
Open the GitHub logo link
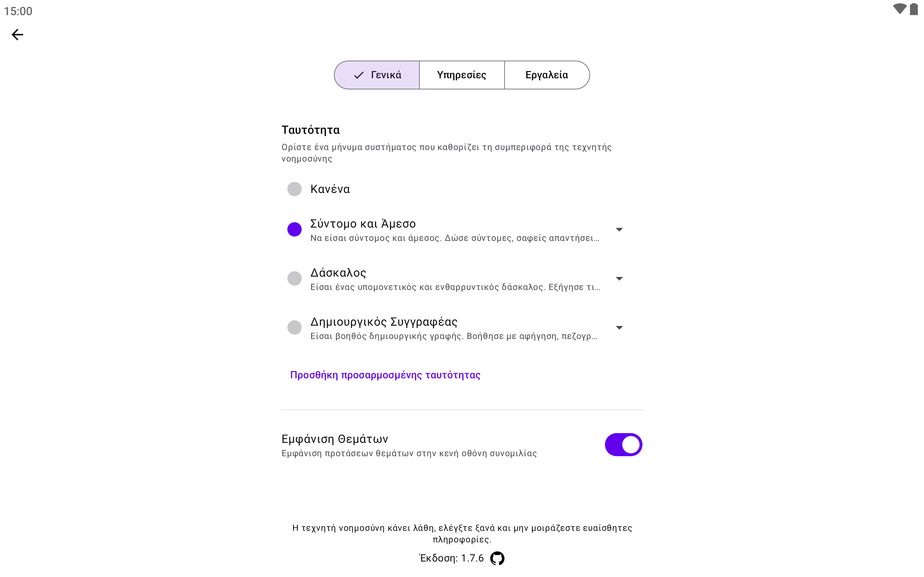pos(497,558)
